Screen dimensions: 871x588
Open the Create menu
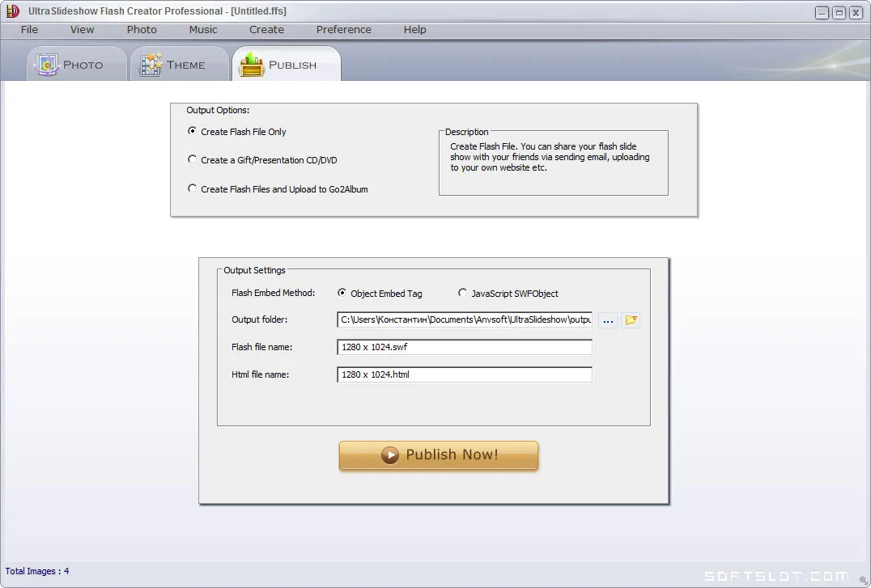point(266,29)
